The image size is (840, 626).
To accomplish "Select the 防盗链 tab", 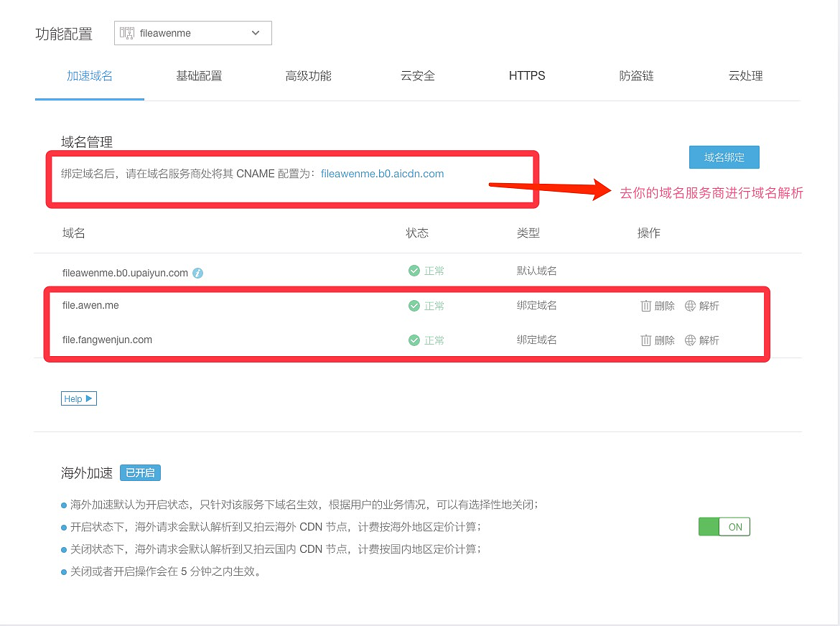I will point(636,76).
